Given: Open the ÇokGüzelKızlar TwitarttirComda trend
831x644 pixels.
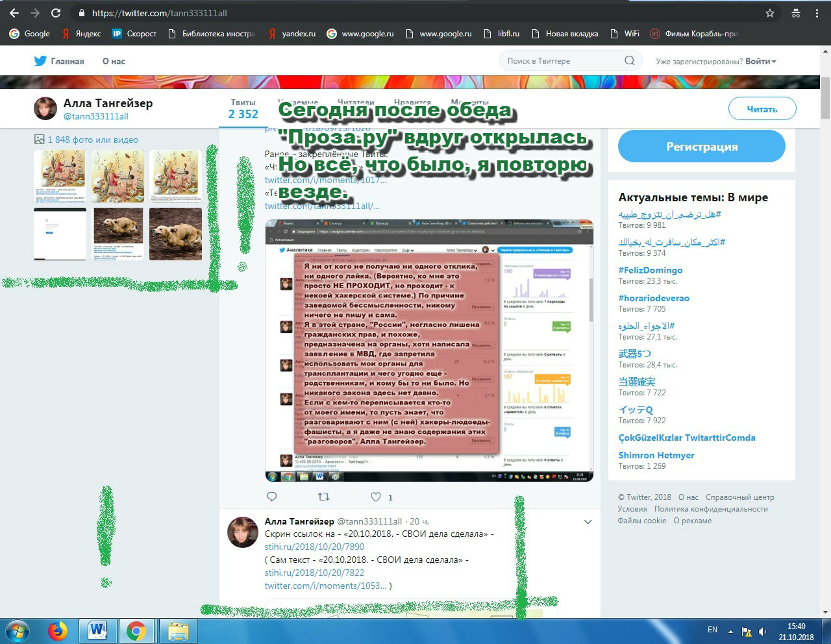Looking at the screenshot, I should pos(687,438).
